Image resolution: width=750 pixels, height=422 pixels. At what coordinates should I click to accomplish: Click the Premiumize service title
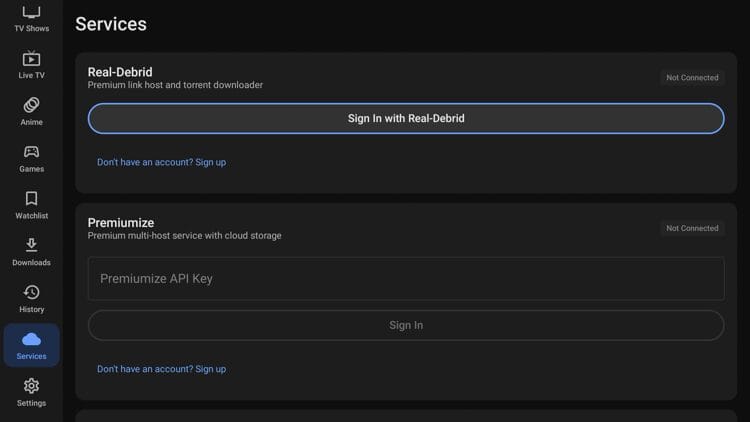click(x=121, y=222)
